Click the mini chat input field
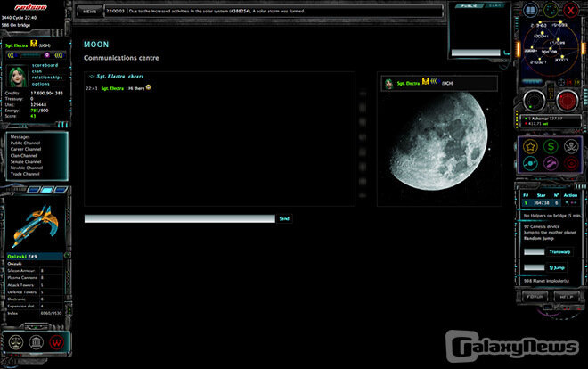Screen dimensions: 588x369 pos(476,53)
